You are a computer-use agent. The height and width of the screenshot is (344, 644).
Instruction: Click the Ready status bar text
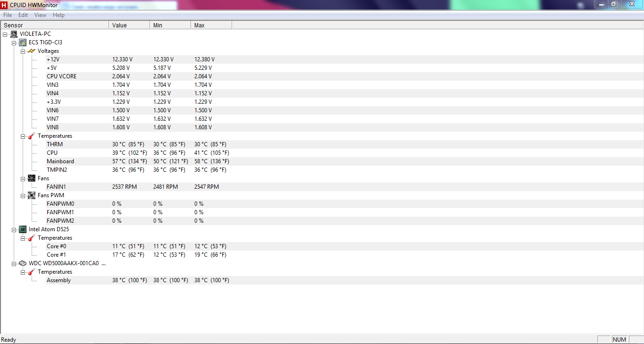[8, 340]
